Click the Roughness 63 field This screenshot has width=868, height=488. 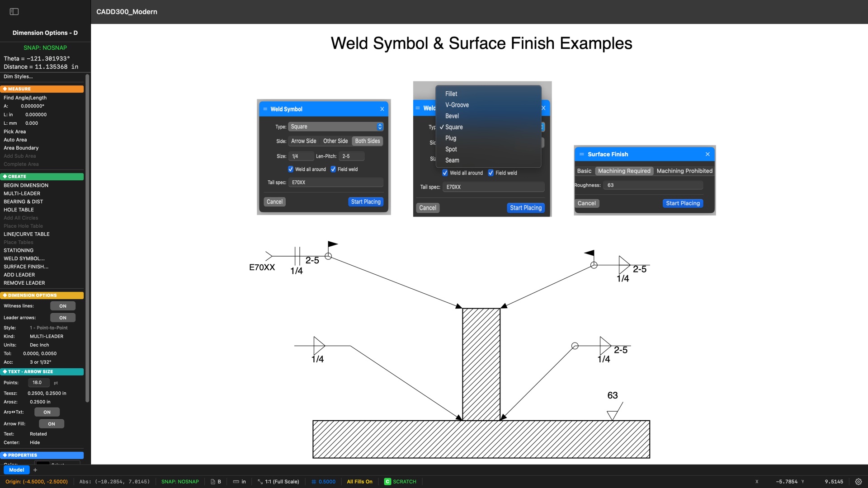pos(653,185)
